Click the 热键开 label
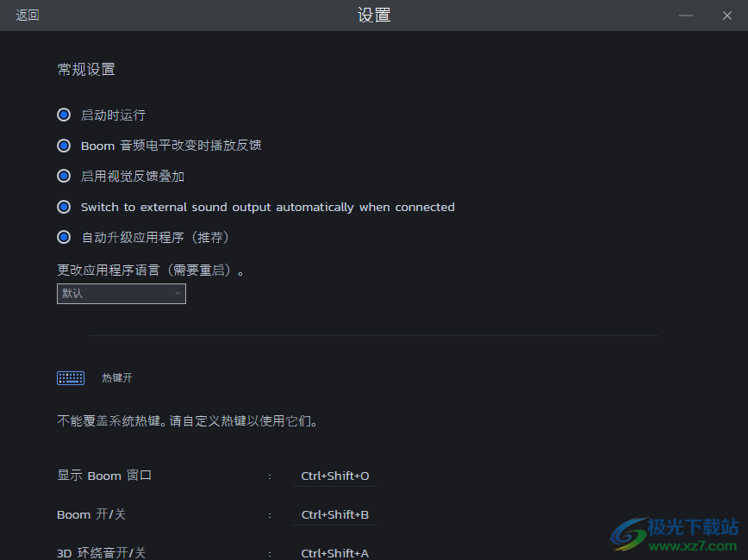The image size is (748, 560). pos(116,377)
